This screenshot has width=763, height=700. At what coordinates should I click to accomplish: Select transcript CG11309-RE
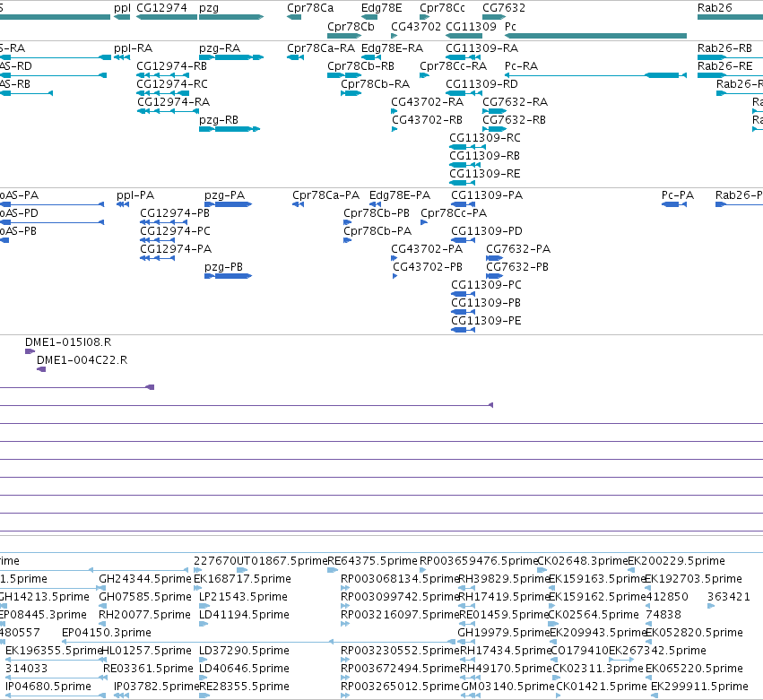462,183
